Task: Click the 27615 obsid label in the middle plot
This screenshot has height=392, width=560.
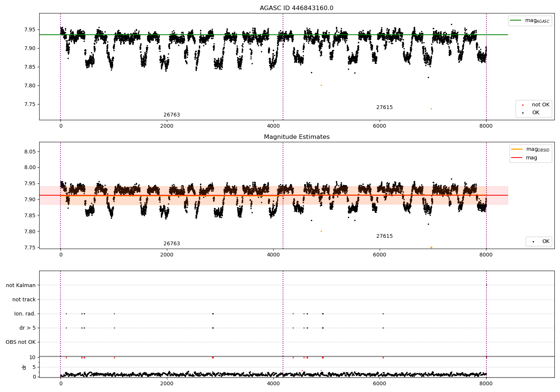Action: coord(385,236)
